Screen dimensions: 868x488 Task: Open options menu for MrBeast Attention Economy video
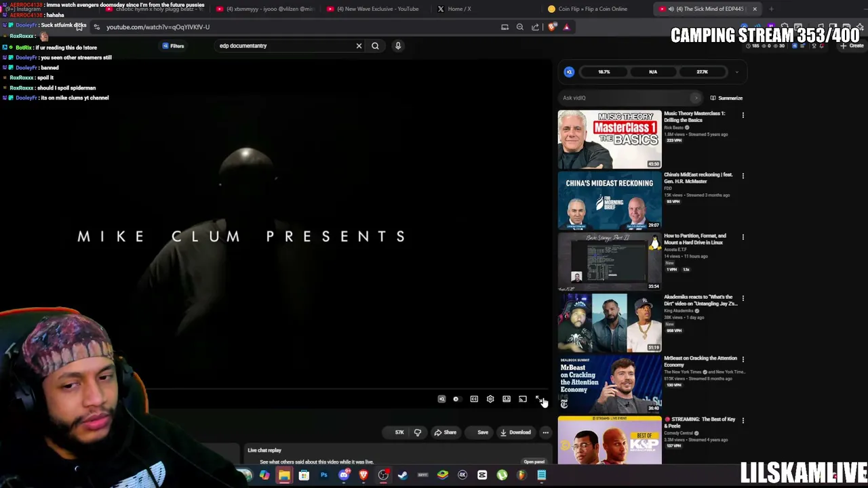[743, 359]
